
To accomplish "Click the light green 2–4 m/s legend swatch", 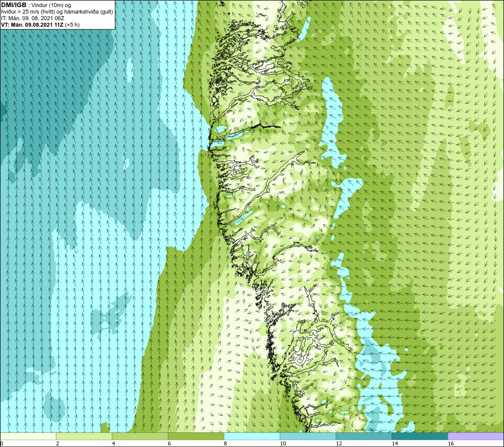I will (84, 436).
